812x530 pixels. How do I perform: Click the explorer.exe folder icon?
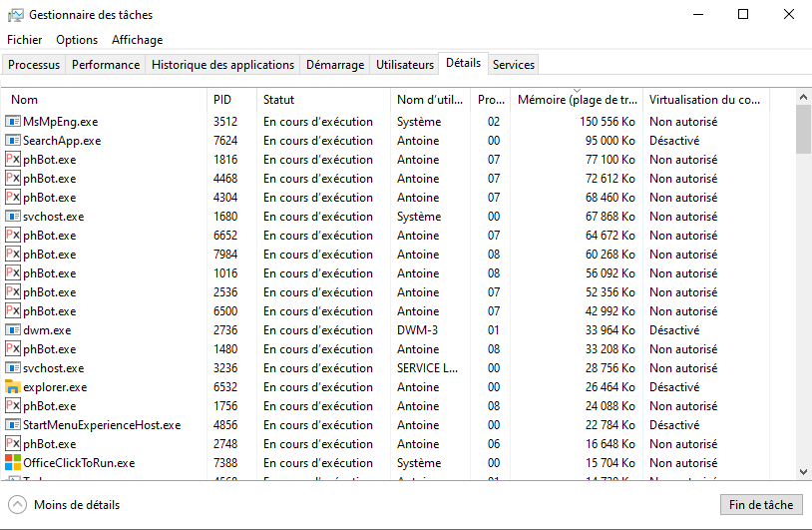point(13,387)
